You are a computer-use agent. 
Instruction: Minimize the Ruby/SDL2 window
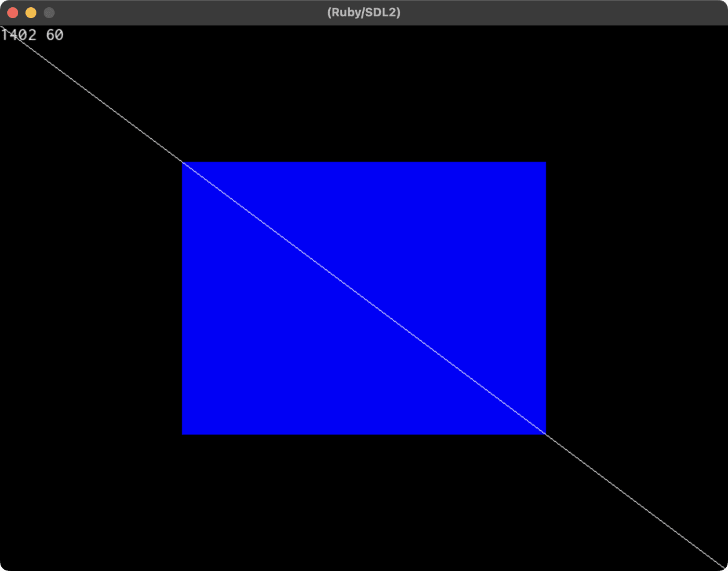tap(31, 13)
